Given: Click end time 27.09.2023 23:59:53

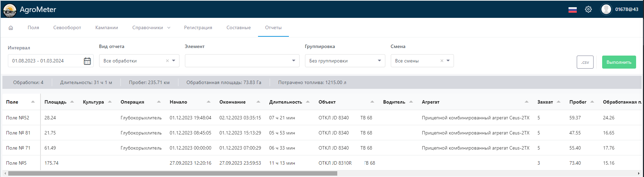Looking at the screenshot, I should [x=240, y=163].
